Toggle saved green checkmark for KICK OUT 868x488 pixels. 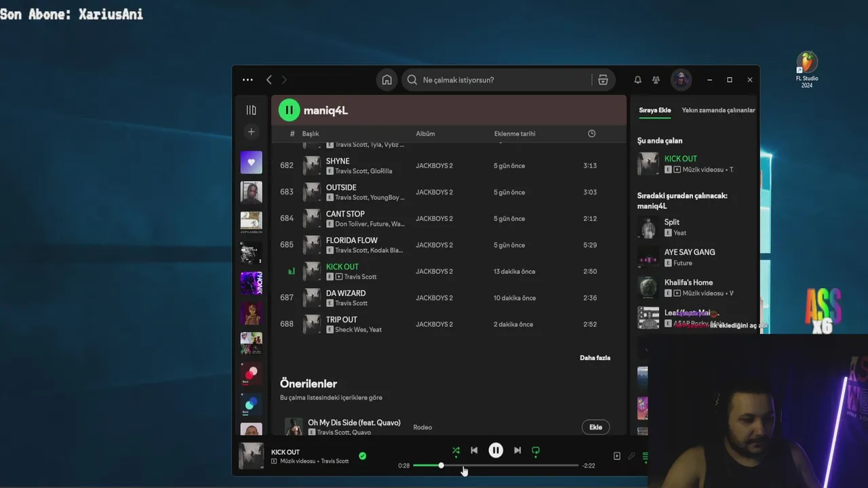click(362, 456)
